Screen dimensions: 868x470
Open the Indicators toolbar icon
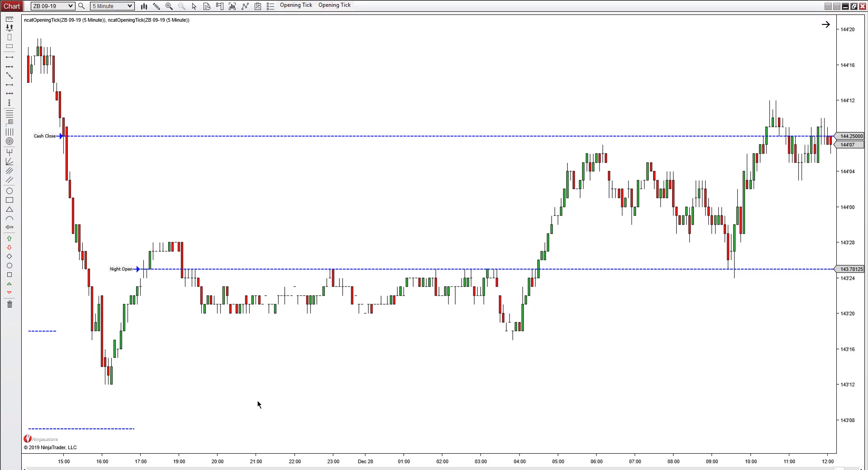click(245, 6)
